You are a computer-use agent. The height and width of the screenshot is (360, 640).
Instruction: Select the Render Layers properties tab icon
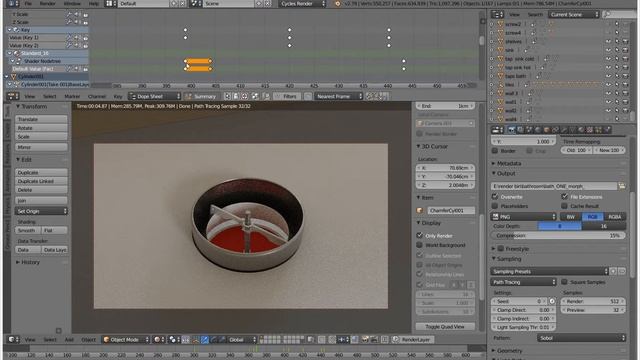(520, 130)
